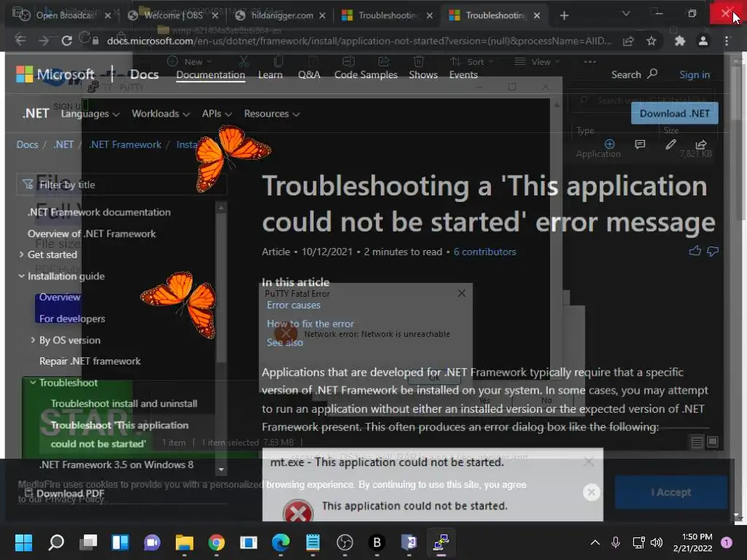Open the volume control in tray
Viewport: 747px width, 560px height.
point(657,542)
